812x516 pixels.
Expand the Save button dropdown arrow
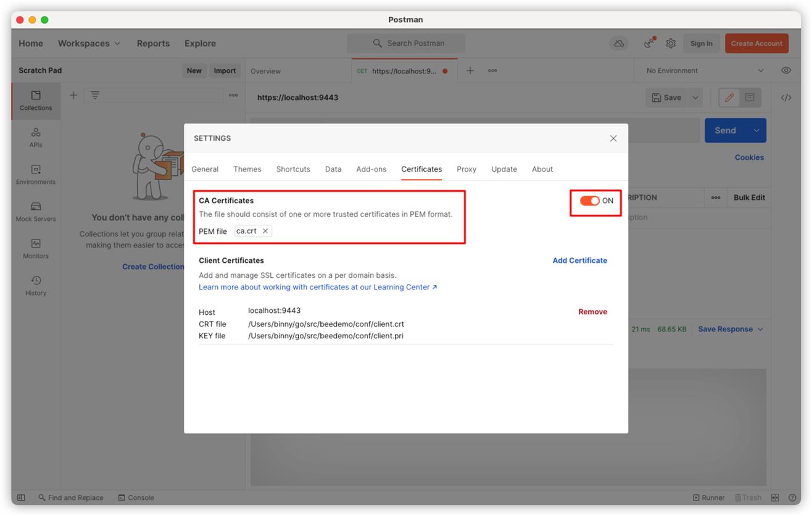pyautogui.click(x=695, y=98)
